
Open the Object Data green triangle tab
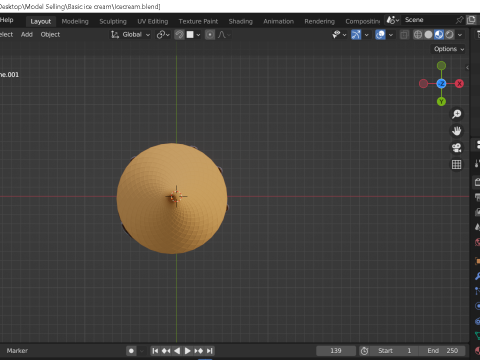click(477, 336)
